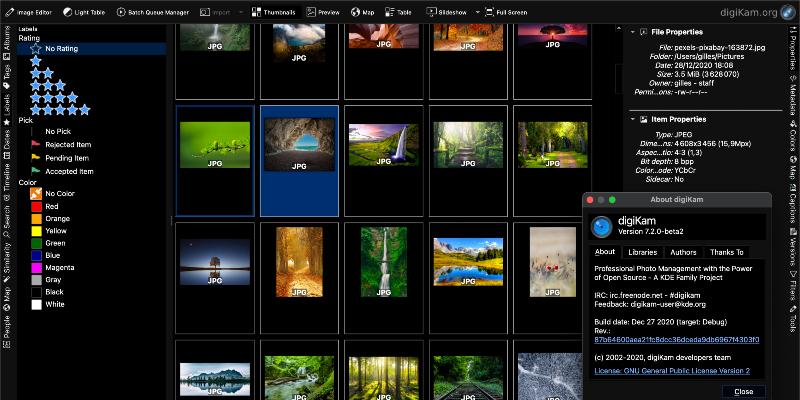Image resolution: width=800 pixels, height=400 pixels.
Task: Close the About digiKam dialog
Action: [743, 391]
